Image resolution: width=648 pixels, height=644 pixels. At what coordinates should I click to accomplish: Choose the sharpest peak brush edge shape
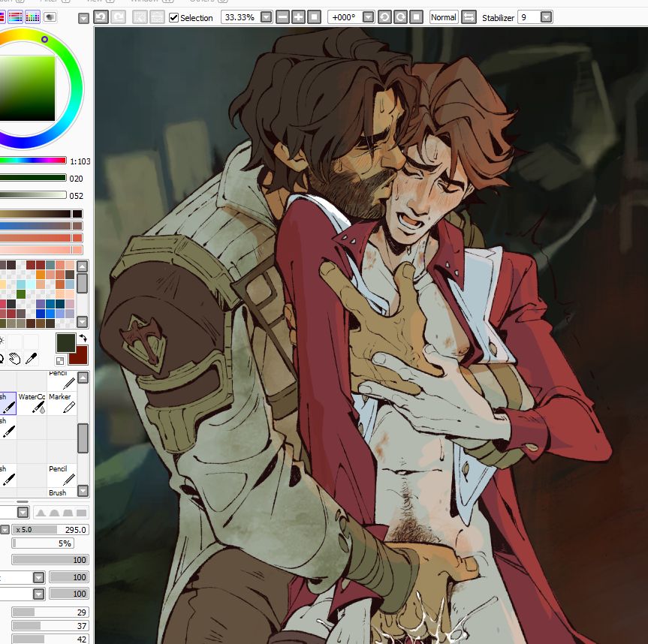[x=40, y=513]
